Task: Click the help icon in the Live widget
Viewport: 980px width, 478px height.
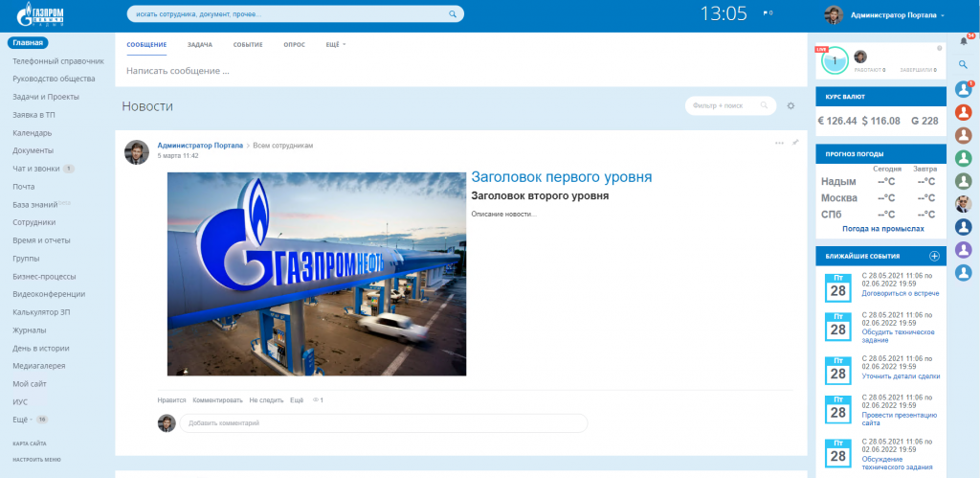Action: tap(940, 48)
